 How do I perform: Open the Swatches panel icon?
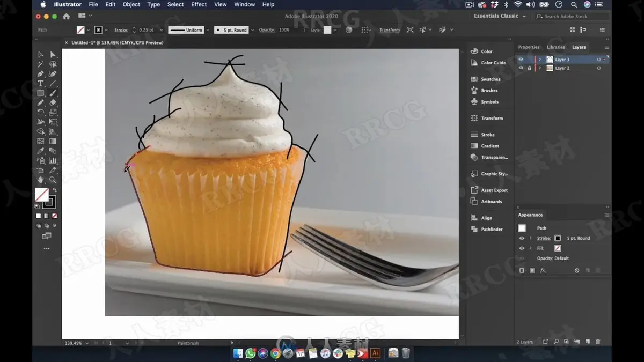pyautogui.click(x=474, y=79)
